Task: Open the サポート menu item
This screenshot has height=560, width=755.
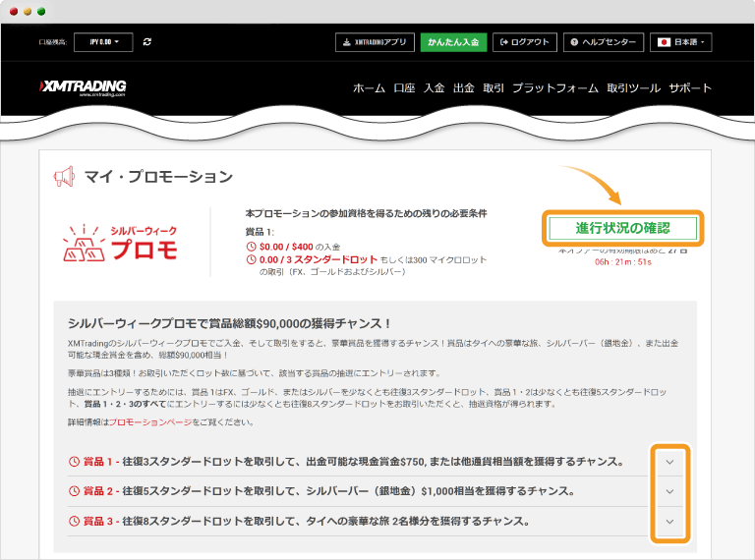Action: (x=690, y=88)
